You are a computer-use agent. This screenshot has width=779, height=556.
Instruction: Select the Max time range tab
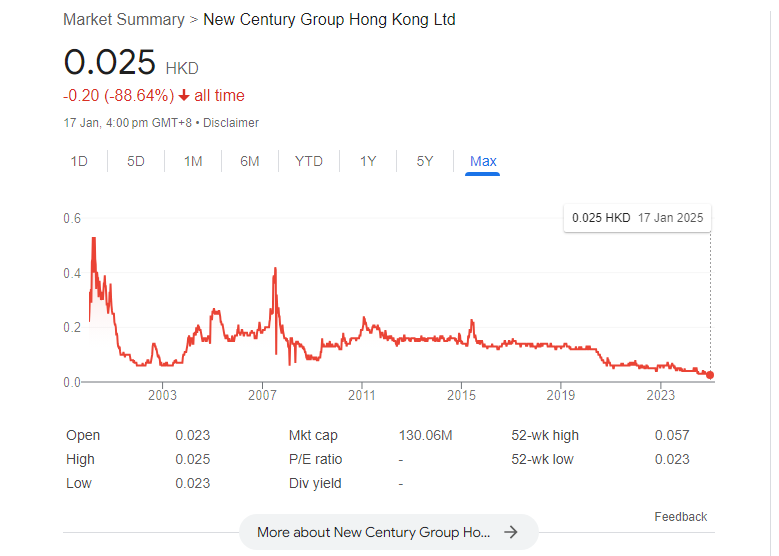coord(483,161)
